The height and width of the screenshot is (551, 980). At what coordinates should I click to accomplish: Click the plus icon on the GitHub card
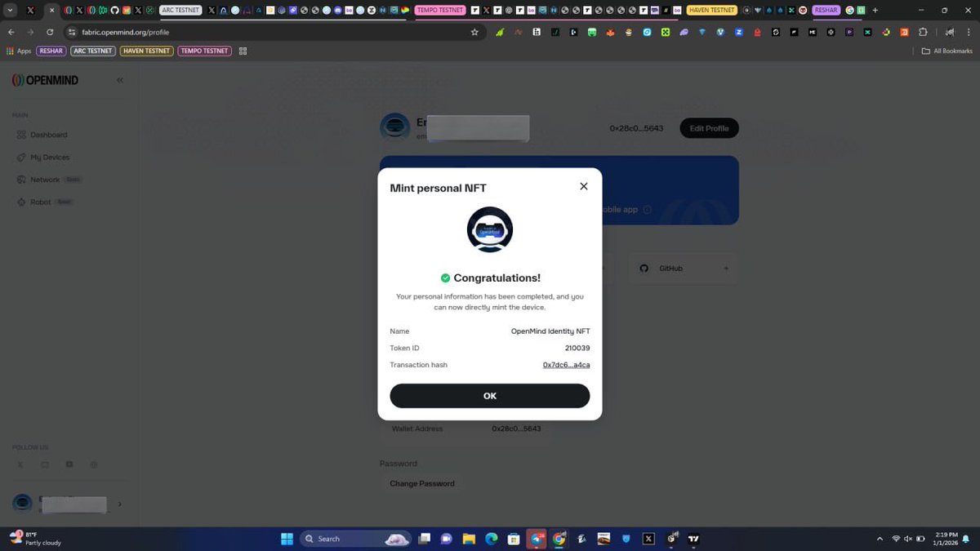(x=726, y=269)
